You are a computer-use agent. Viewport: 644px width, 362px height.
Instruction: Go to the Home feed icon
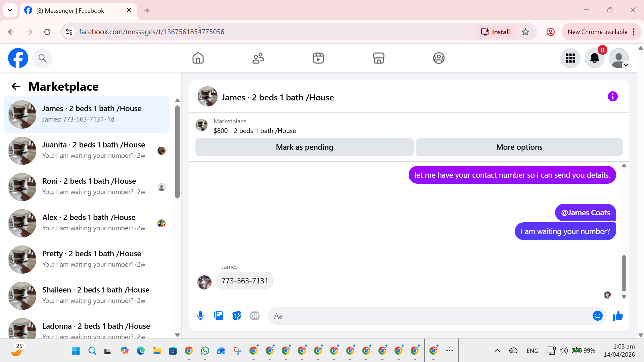[198, 58]
